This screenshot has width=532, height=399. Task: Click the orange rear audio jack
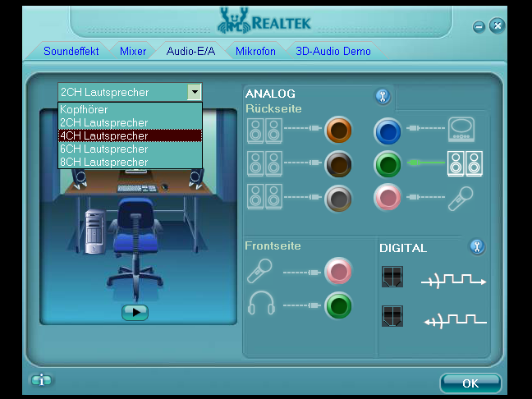coord(338,130)
